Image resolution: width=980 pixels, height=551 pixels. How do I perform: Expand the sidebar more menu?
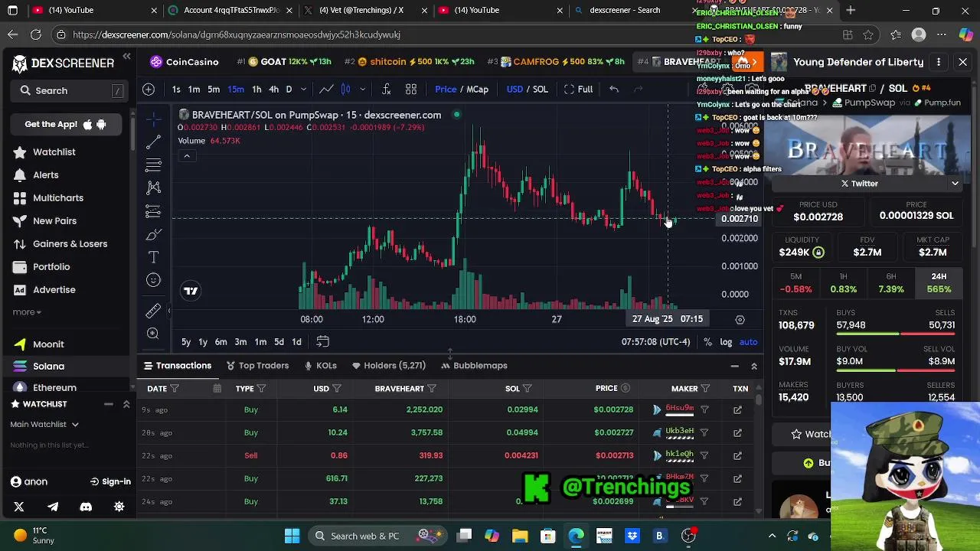pos(27,312)
